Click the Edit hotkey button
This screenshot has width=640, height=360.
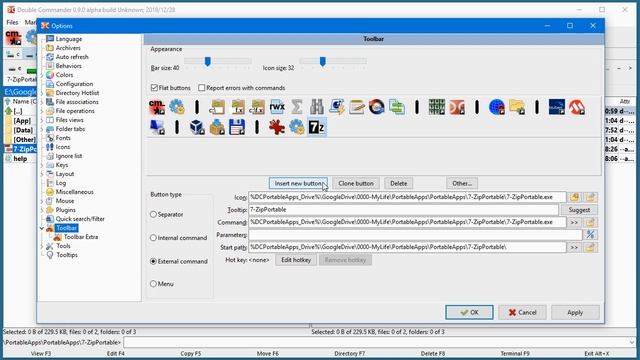(x=296, y=260)
